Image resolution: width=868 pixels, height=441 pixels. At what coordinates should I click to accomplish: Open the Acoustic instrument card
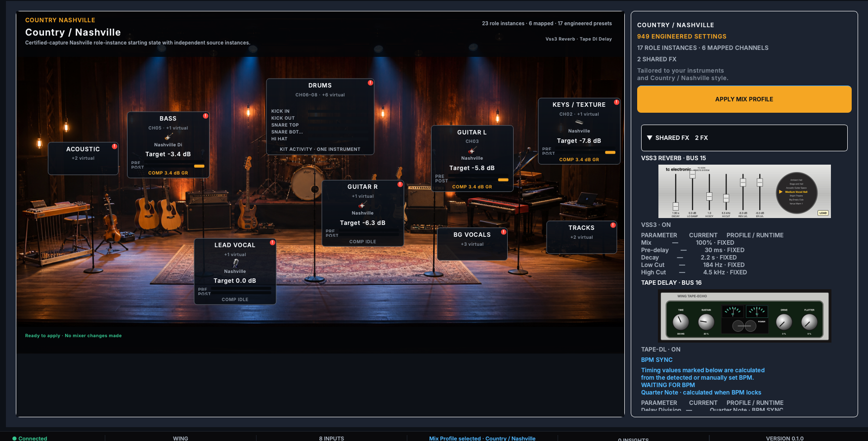click(83, 158)
